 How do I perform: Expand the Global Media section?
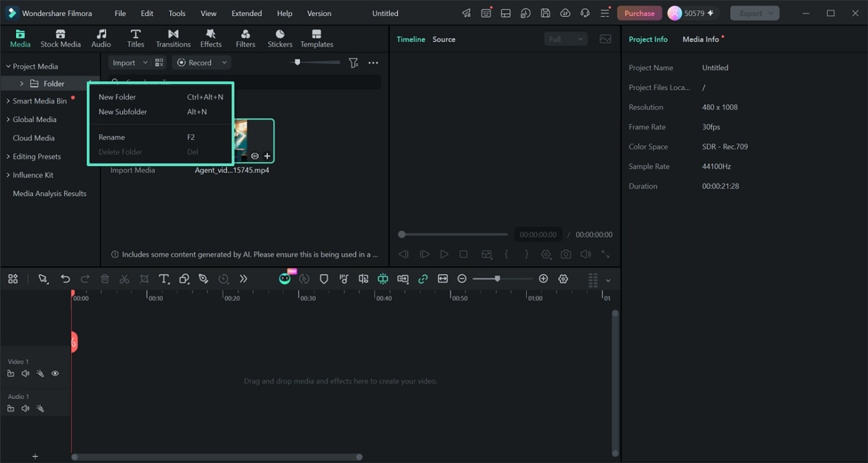coord(8,119)
